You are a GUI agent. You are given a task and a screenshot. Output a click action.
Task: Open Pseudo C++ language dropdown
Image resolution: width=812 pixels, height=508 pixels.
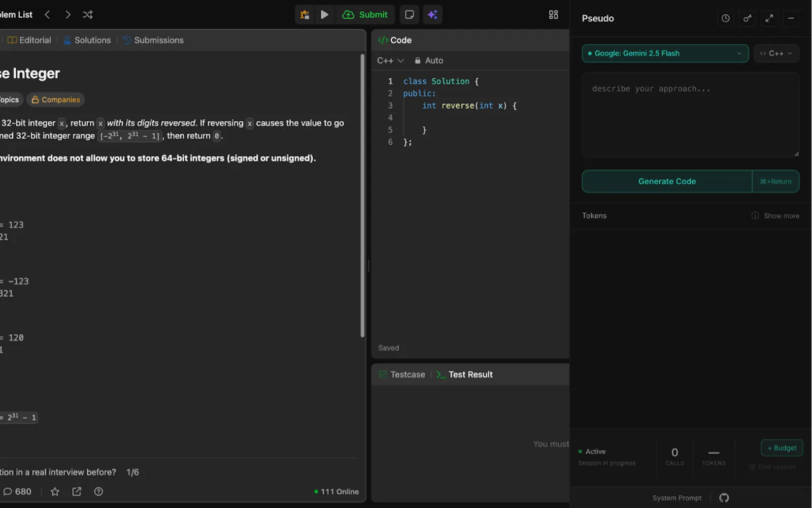[776, 53]
